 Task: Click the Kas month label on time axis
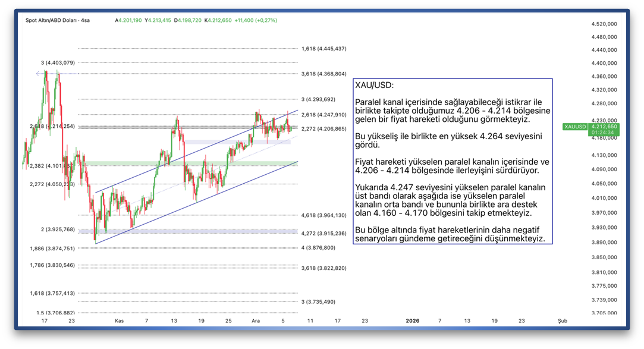coord(120,320)
